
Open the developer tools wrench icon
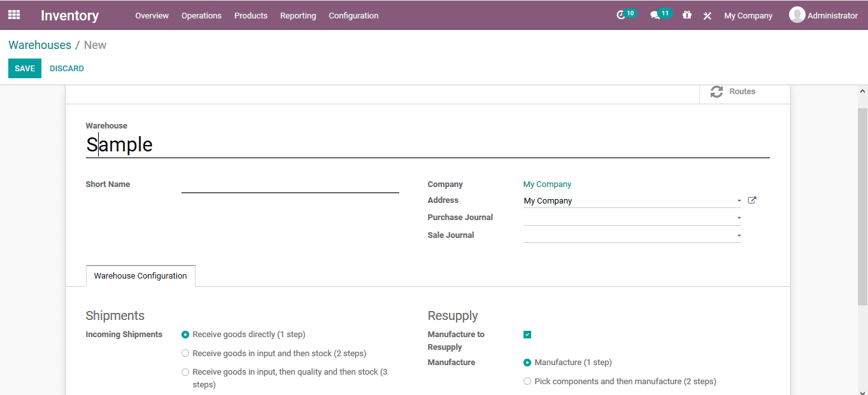707,15
